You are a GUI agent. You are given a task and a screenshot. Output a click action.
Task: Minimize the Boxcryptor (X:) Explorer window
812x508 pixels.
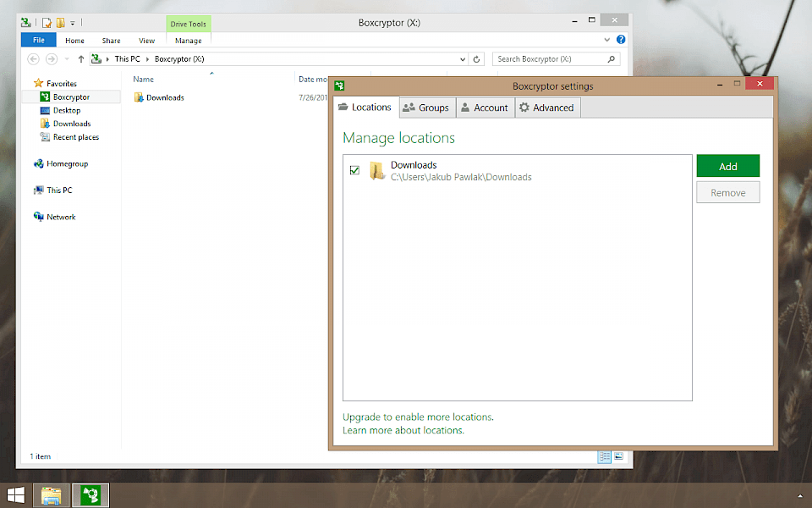pos(575,20)
